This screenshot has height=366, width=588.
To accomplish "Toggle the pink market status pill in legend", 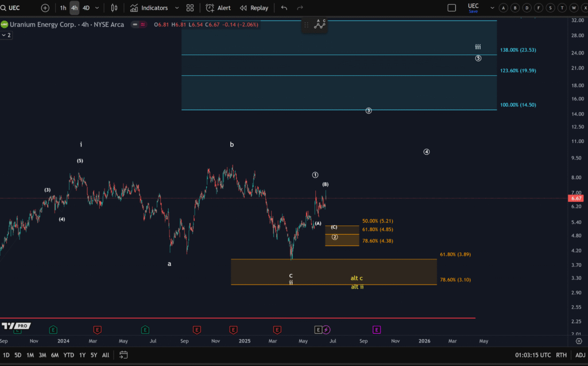I will pos(143,25).
